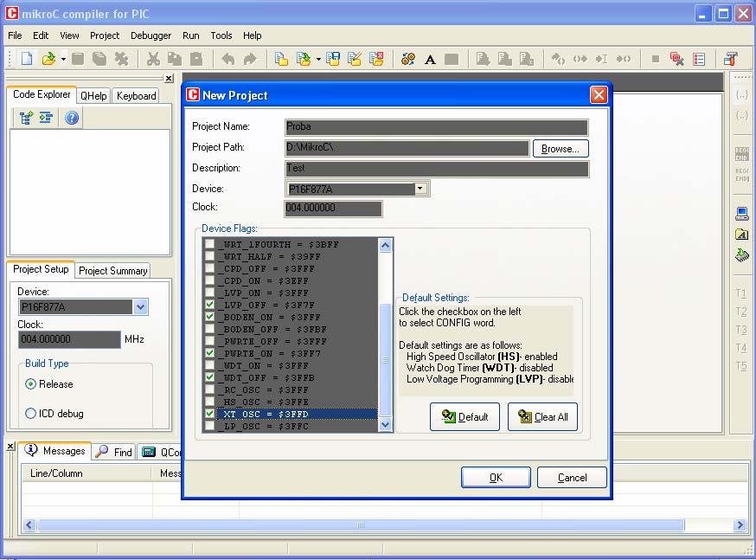Open the File menu
This screenshot has width=756, height=560.
[x=15, y=35]
